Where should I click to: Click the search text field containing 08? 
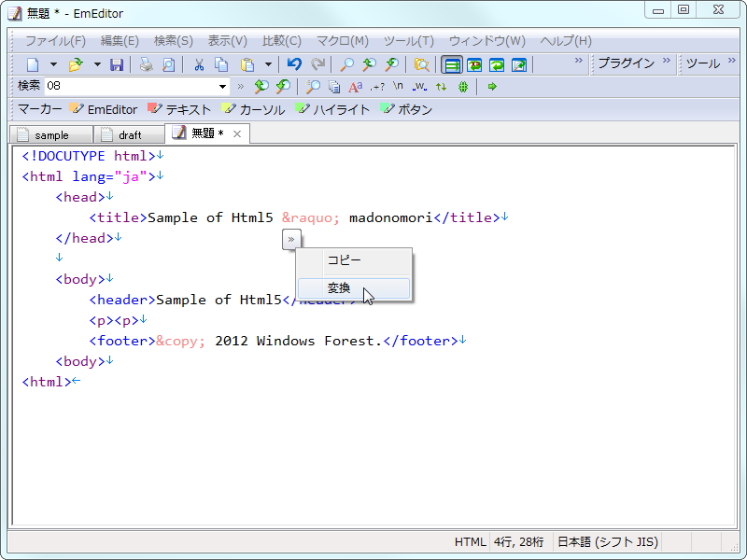click(131, 86)
